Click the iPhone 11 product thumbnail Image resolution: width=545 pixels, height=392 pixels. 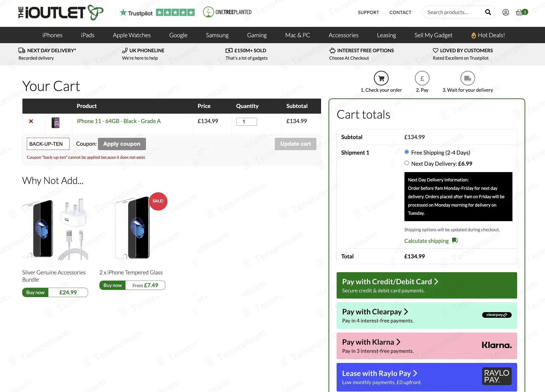(x=55, y=123)
